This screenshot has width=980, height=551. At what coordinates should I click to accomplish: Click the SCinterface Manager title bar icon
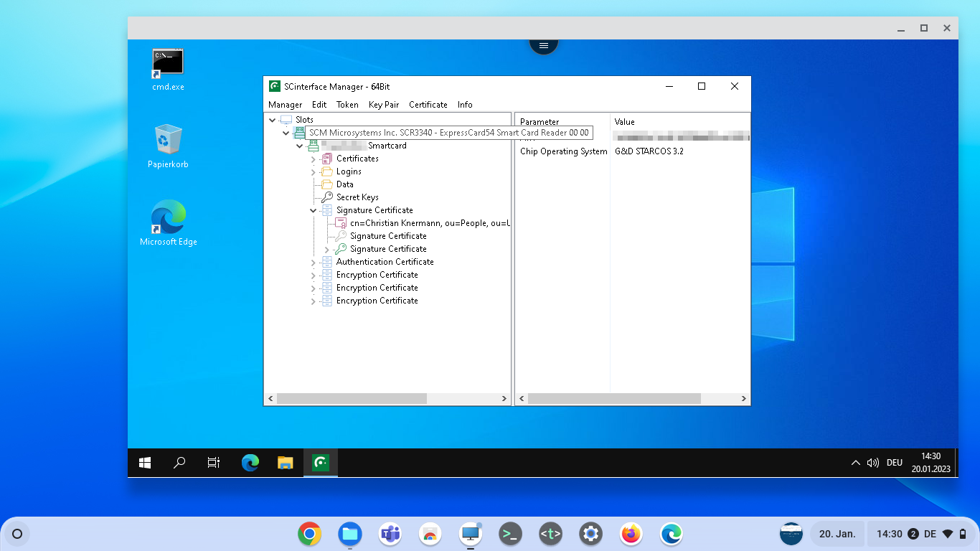275,86
